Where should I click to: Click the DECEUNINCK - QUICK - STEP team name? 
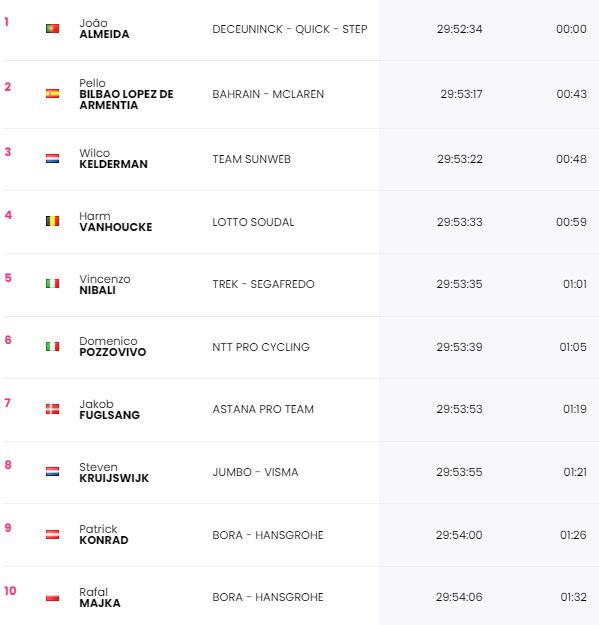point(290,29)
